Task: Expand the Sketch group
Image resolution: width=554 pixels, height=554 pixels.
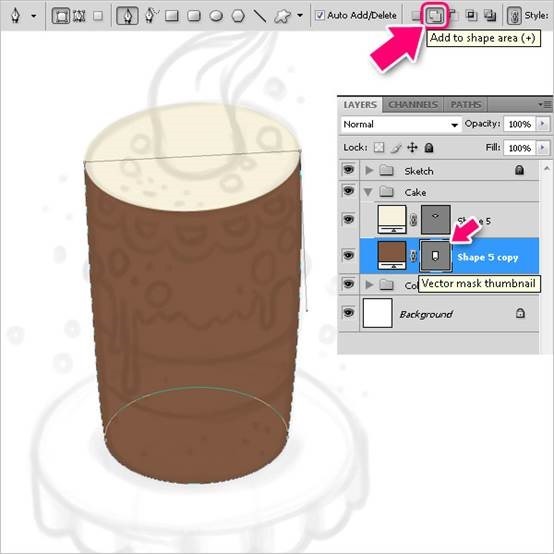Action: (369, 171)
